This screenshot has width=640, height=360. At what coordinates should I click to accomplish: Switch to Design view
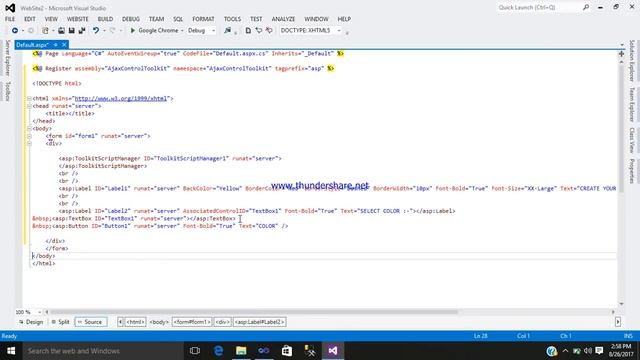click(31, 322)
